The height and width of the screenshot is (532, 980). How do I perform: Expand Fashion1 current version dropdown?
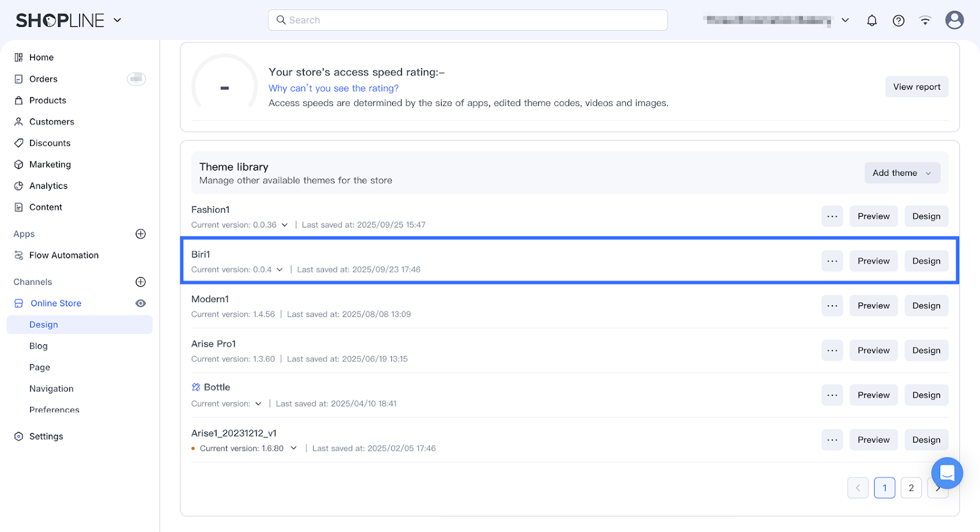pyautogui.click(x=284, y=225)
